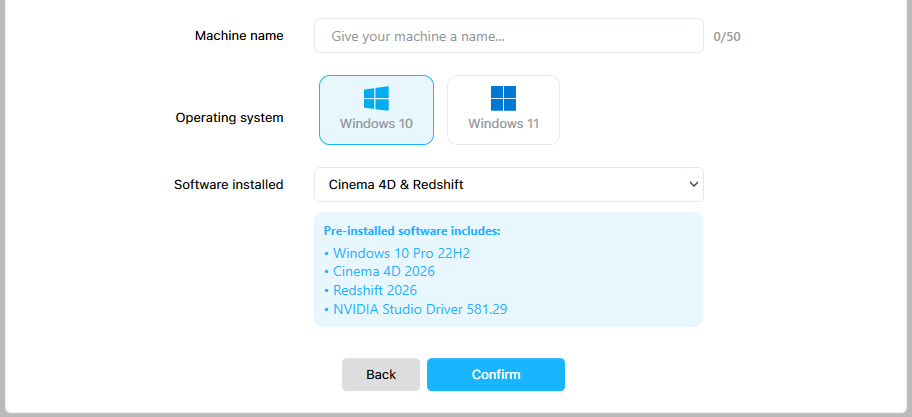
Task: Click the Operating system label
Action: (229, 117)
